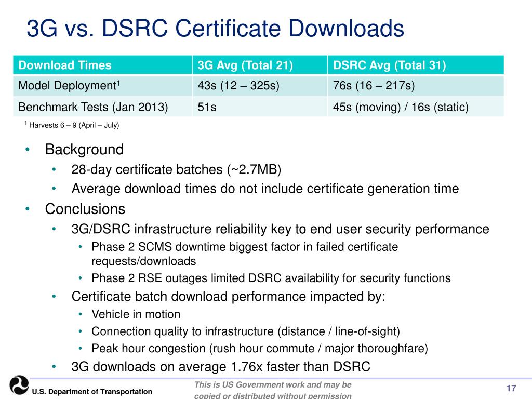
Task: Click the 'Model Deployment' row label
Action: 69,86
